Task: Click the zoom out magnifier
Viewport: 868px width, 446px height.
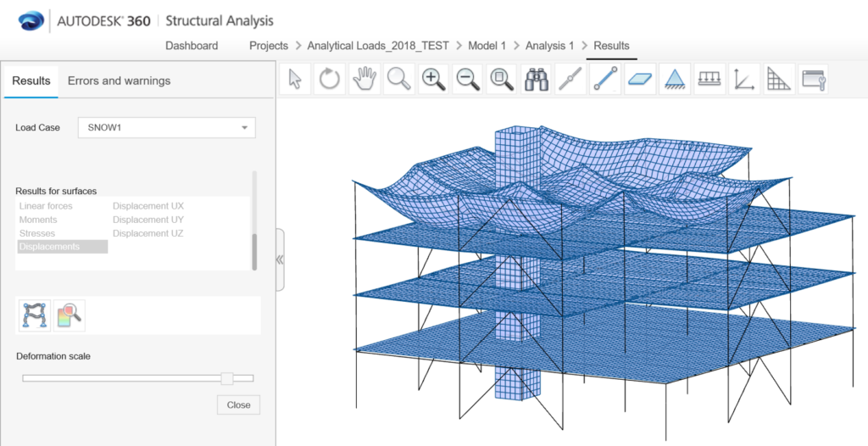Action: pyautogui.click(x=466, y=80)
